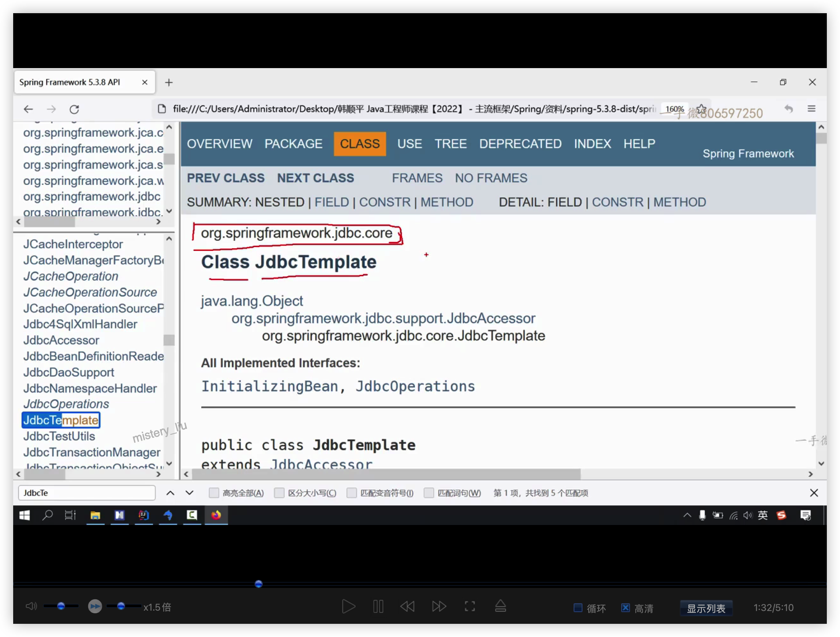Viewport: 840px width, 637px height.
Task: Toggle the 高清 HD checkbox
Action: point(626,608)
